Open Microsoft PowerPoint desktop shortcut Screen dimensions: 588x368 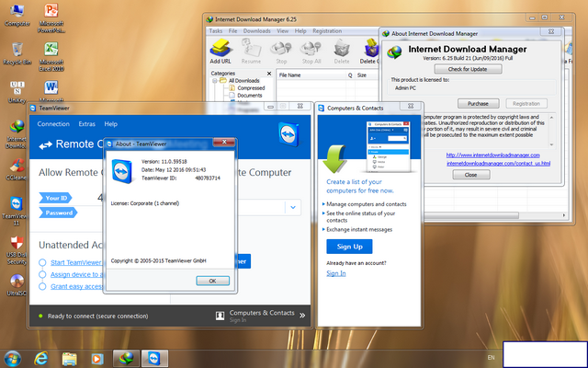point(51,18)
